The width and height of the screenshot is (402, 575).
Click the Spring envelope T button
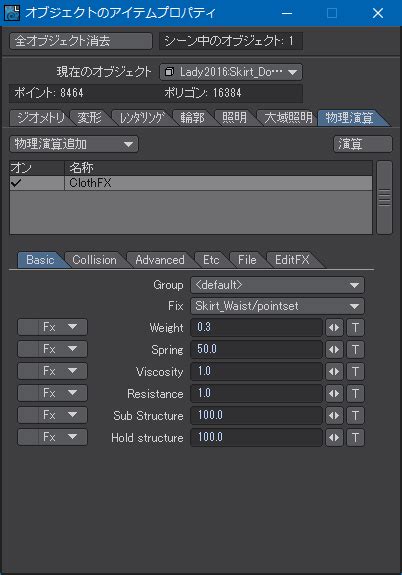(x=355, y=349)
